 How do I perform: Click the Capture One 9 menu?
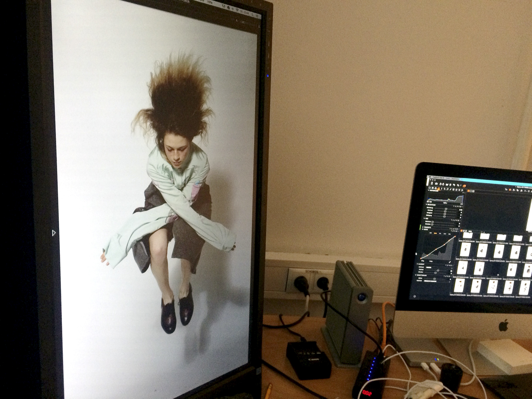click(x=438, y=178)
